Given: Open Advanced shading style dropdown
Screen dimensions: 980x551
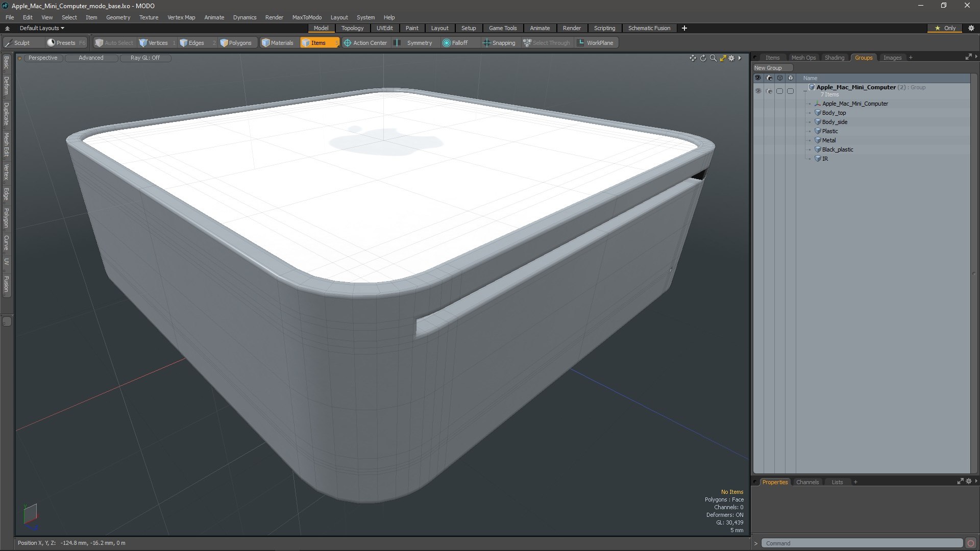Looking at the screenshot, I should tap(91, 58).
